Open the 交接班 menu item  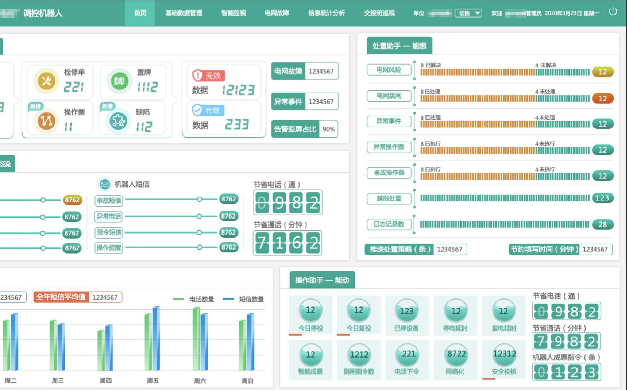[379, 13]
